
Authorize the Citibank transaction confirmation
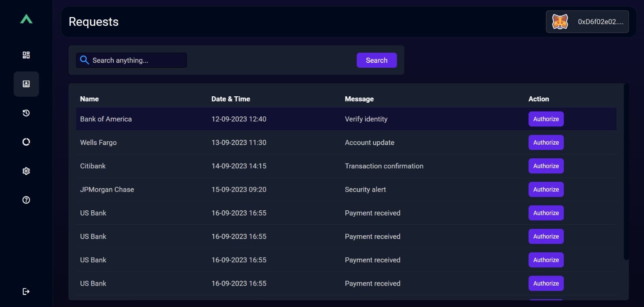pos(546,166)
